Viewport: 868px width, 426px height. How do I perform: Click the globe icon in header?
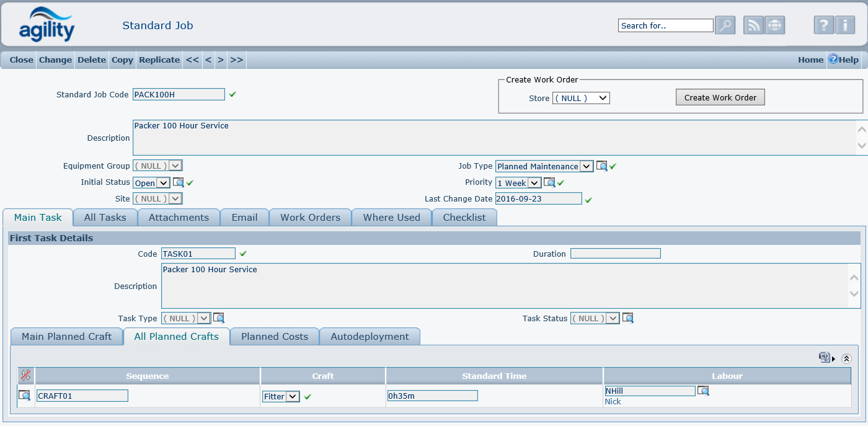click(x=775, y=25)
